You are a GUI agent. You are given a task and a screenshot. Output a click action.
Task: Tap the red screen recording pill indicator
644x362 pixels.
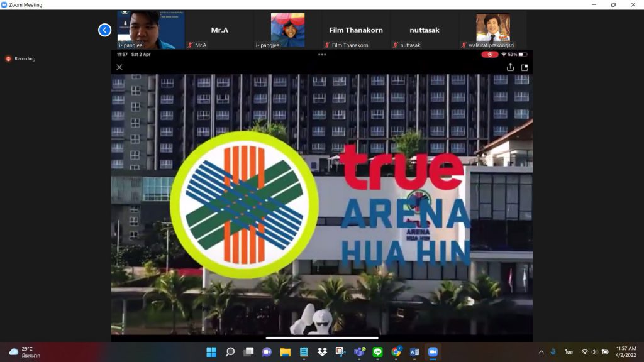click(489, 55)
